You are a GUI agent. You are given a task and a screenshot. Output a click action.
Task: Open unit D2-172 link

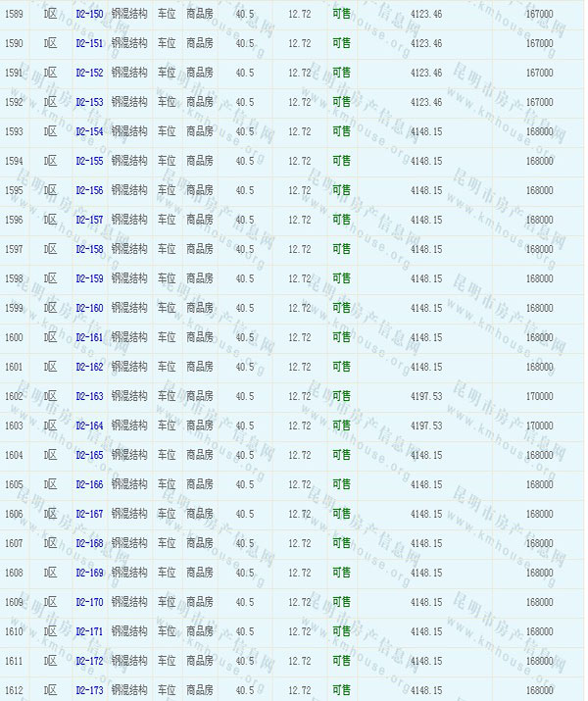[x=89, y=662]
